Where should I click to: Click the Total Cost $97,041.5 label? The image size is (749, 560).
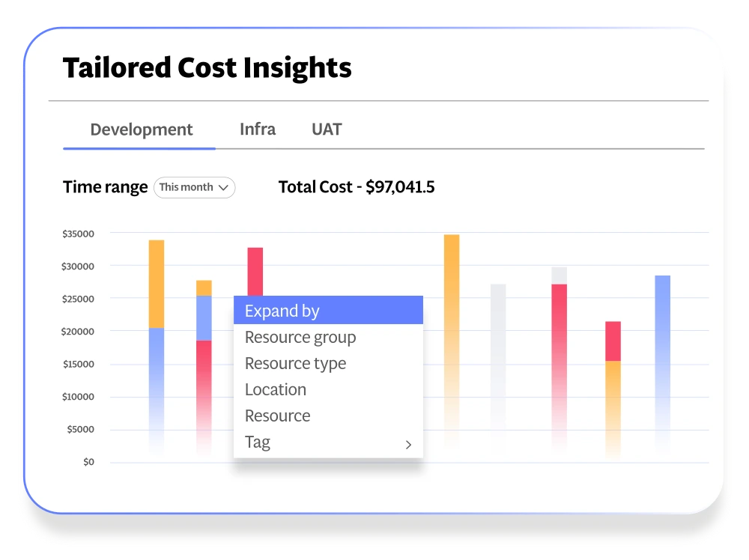[x=356, y=187]
